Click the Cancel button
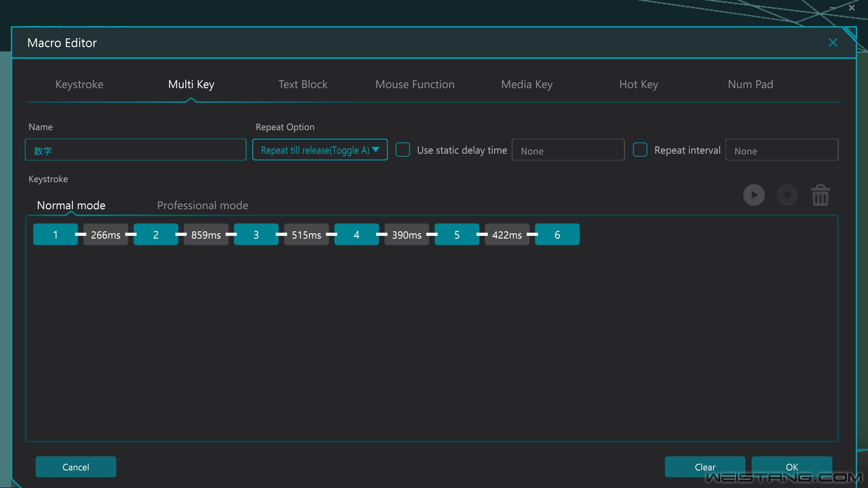The image size is (868, 488). [76, 467]
